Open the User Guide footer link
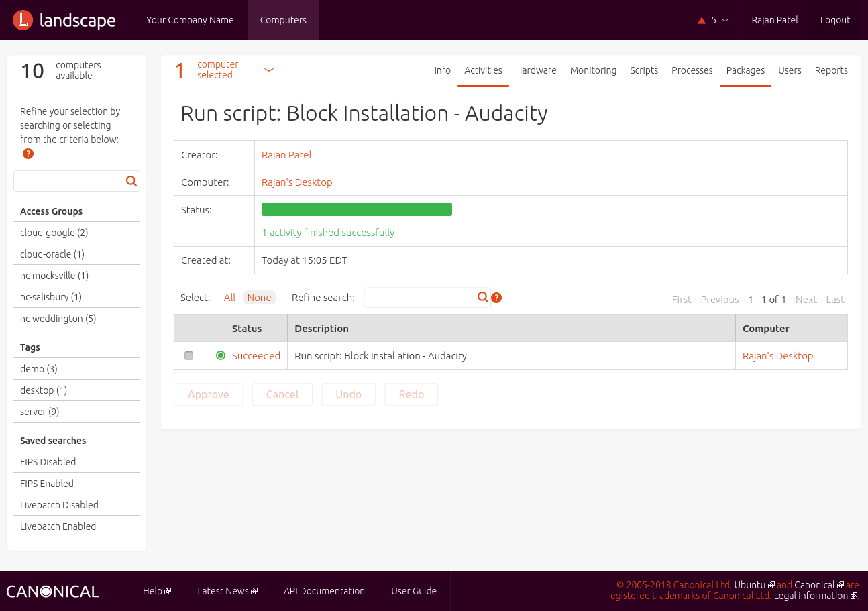Screen dimensions: 868x611 pyautogui.click(x=414, y=591)
